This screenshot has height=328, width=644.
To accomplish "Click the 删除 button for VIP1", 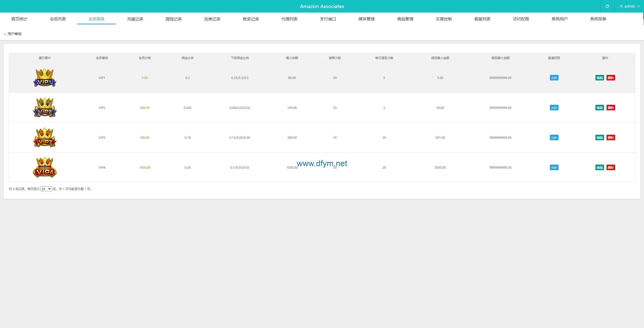I will coord(611,78).
